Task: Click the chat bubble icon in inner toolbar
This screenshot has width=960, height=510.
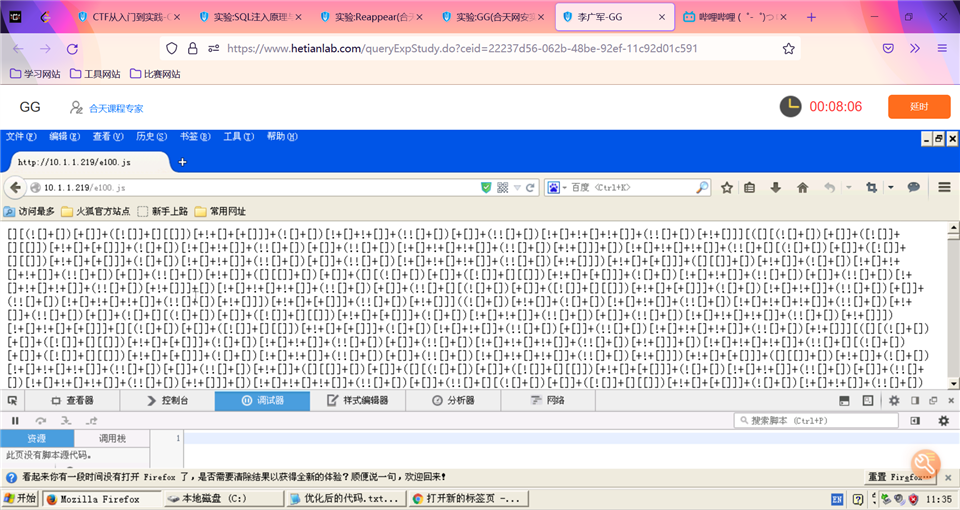Action: [x=913, y=187]
